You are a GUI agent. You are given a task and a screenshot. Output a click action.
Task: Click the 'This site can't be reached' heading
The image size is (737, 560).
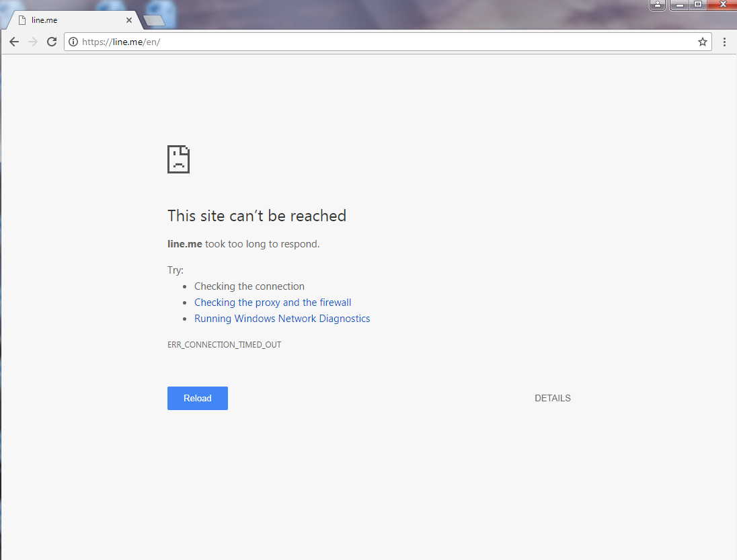(257, 216)
